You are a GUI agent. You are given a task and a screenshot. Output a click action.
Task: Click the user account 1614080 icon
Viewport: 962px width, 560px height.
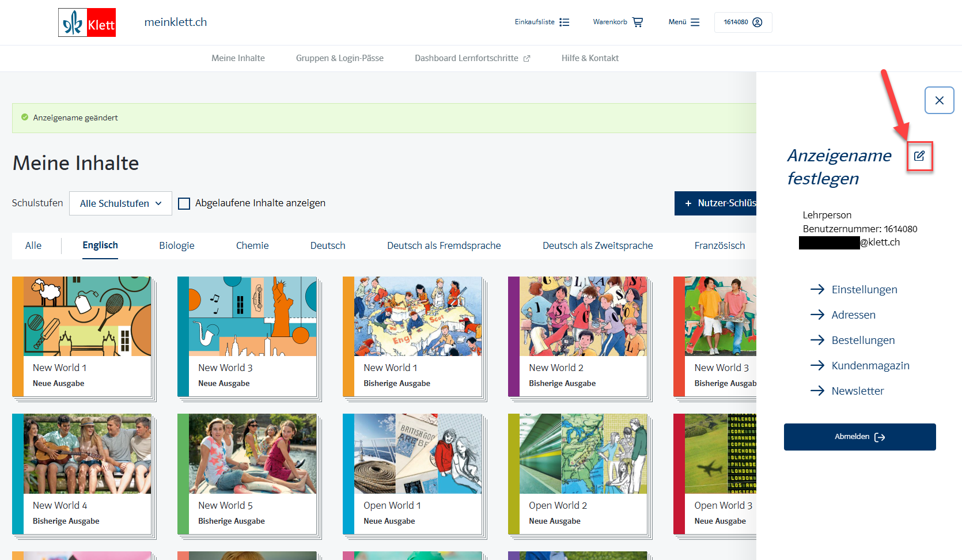[757, 22]
